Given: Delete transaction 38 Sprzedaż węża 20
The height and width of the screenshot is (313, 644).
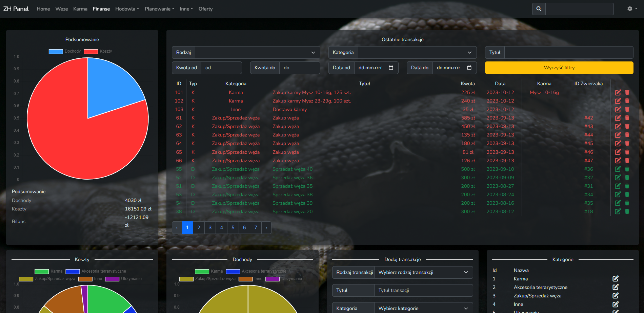Looking at the screenshot, I should 627,211.
